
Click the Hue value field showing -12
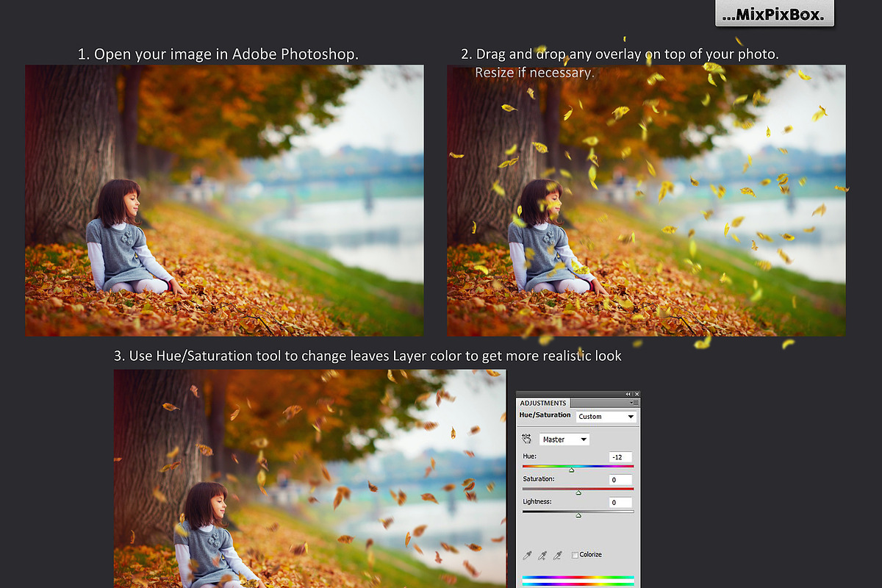(620, 457)
